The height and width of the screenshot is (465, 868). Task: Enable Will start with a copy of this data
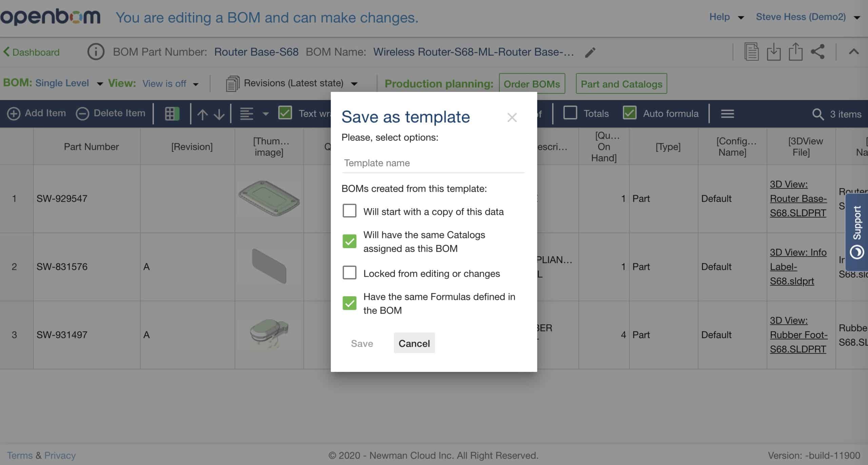coord(349,211)
